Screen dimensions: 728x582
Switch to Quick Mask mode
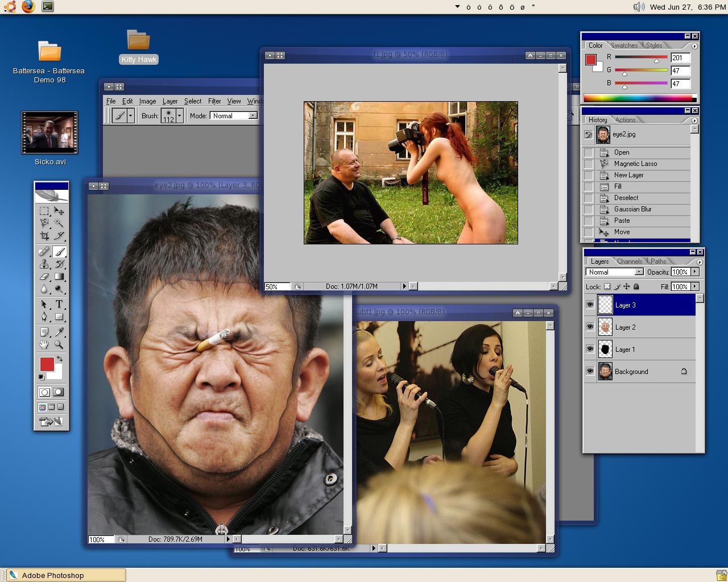click(58, 392)
